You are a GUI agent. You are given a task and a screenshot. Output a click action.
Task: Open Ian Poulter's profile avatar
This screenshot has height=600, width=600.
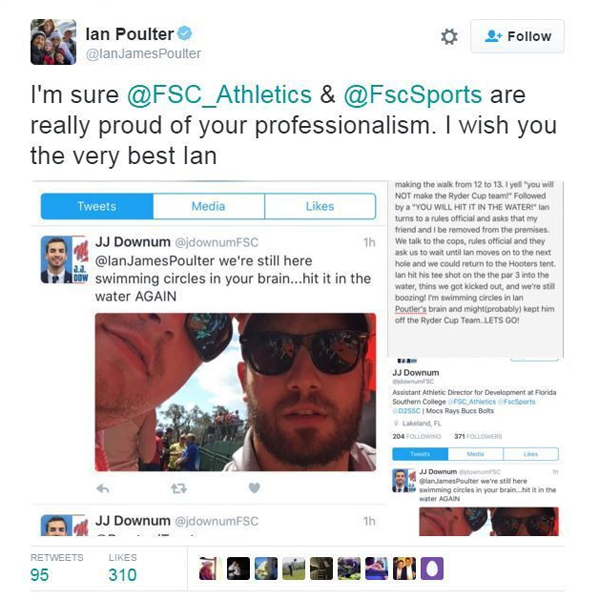point(53,42)
